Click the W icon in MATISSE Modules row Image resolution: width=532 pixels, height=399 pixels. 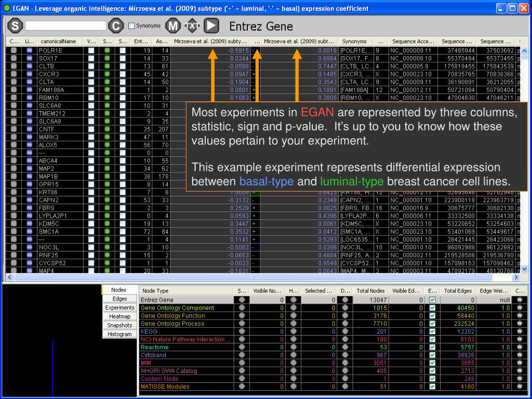pos(520,387)
